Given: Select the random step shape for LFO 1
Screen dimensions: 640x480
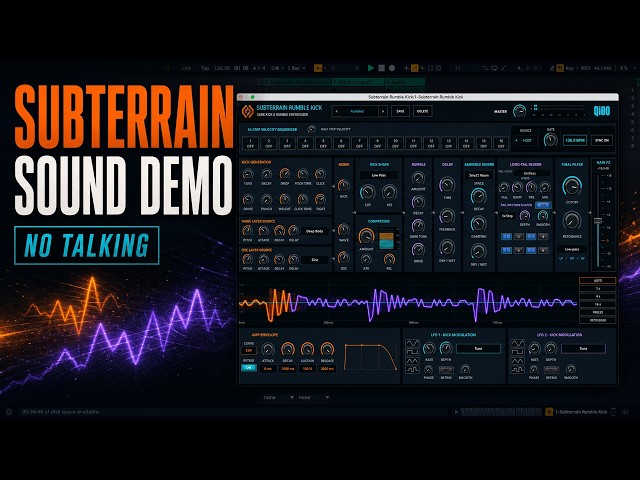Looking at the screenshot, I should [x=412, y=370].
